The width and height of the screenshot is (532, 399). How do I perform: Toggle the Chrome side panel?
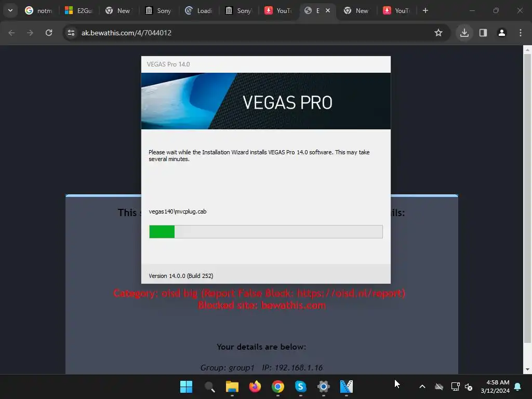(x=483, y=33)
